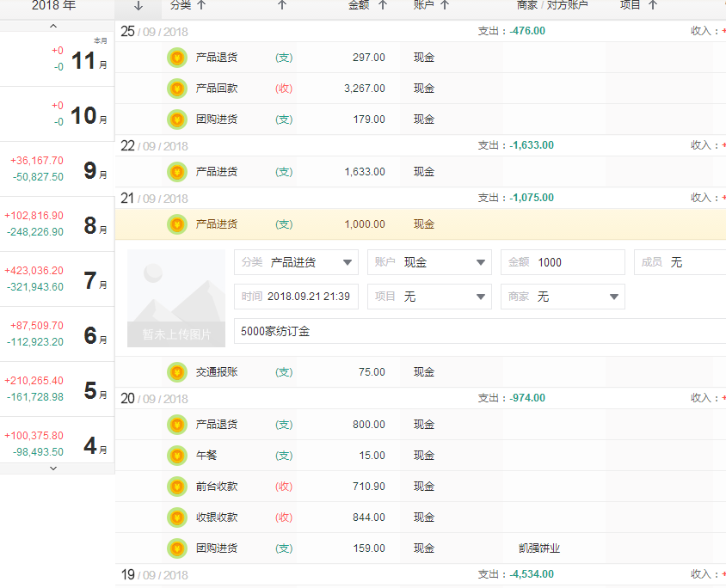Screen dimensions: 726x588
Task: Click the coin icon beside 收银收款
Action: (x=177, y=518)
